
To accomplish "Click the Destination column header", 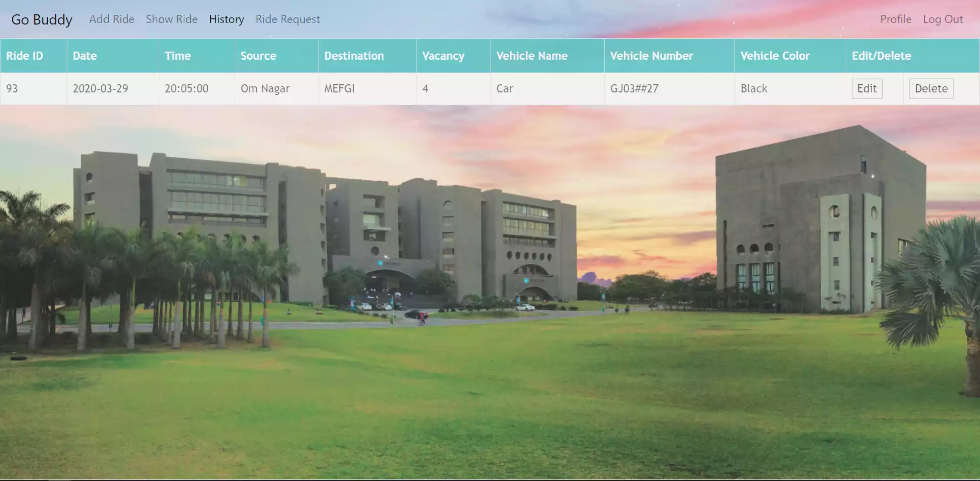I will [x=354, y=56].
